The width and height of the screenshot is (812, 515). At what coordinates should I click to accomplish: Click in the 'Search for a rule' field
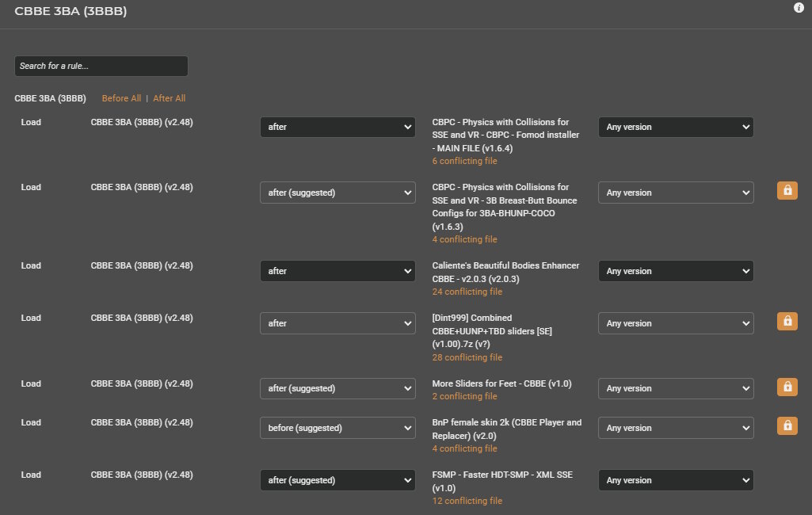[x=101, y=66]
